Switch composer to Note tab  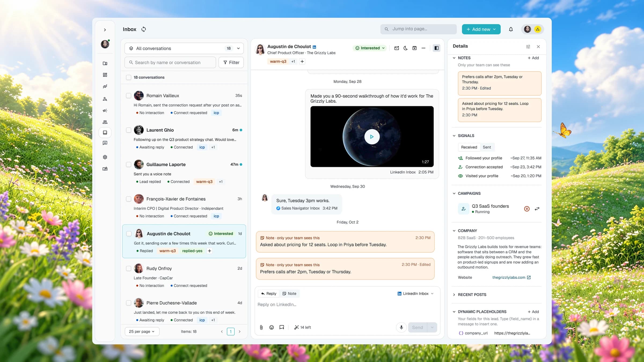289,294
